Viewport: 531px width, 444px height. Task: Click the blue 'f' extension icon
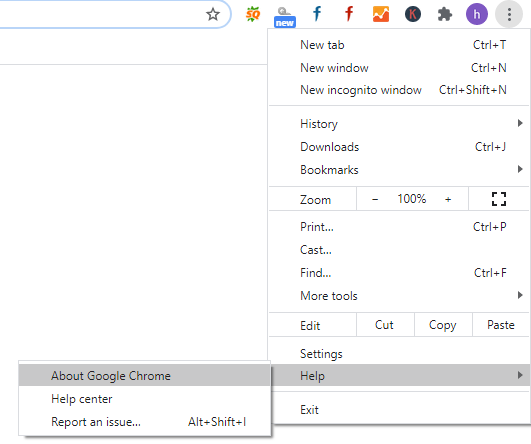tap(317, 14)
